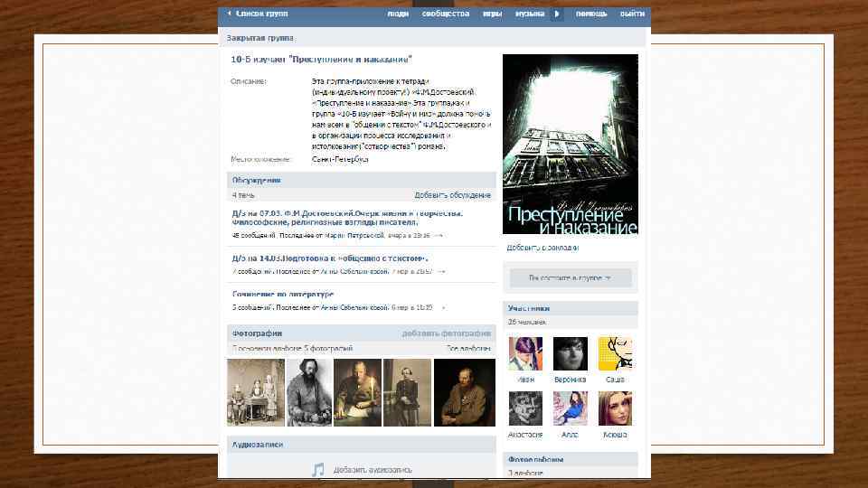Click the name Саша under avatar
Image resolution: width=868 pixels, height=488 pixels.
coord(615,380)
